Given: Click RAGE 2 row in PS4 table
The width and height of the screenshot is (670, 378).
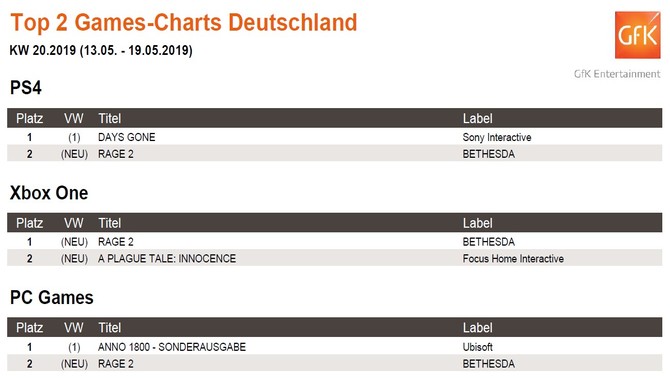Looking at the screenshot, I should (x=335, y=154).
